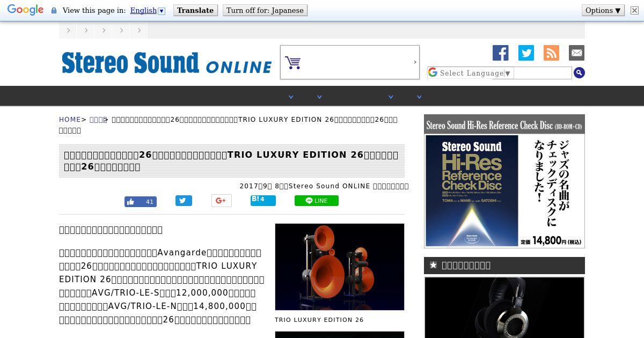Click the blue search magnifier button
Viewport: 644px width, 338px height.
(579, 73)
